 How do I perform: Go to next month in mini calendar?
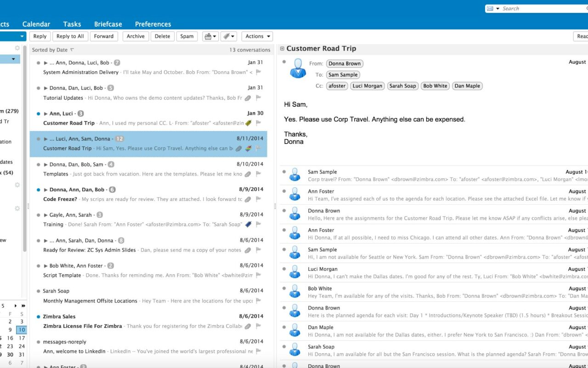[x=16, y=306]
